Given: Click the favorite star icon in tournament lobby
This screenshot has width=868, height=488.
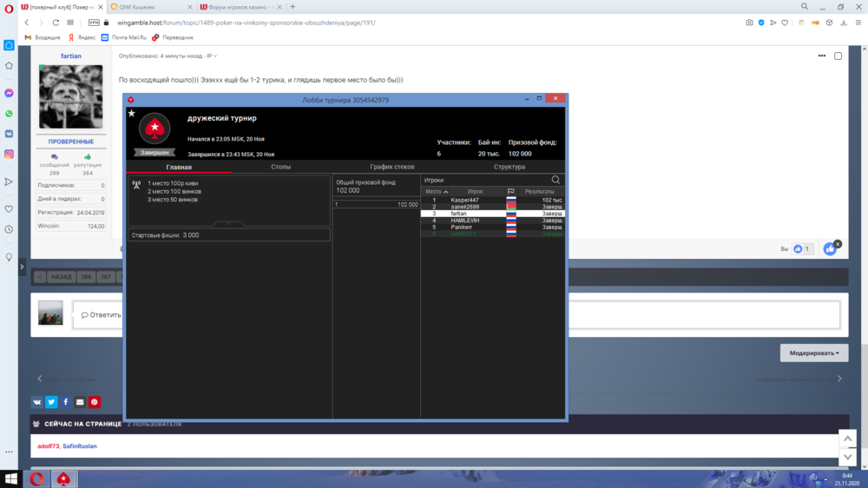Looking at the screenshot, I should pyautogui.click(x=132, y=113).
